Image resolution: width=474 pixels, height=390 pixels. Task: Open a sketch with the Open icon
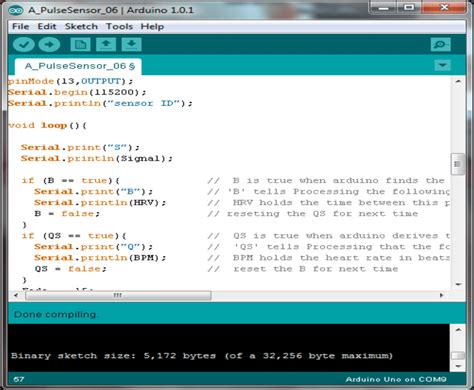pos(106,44)
